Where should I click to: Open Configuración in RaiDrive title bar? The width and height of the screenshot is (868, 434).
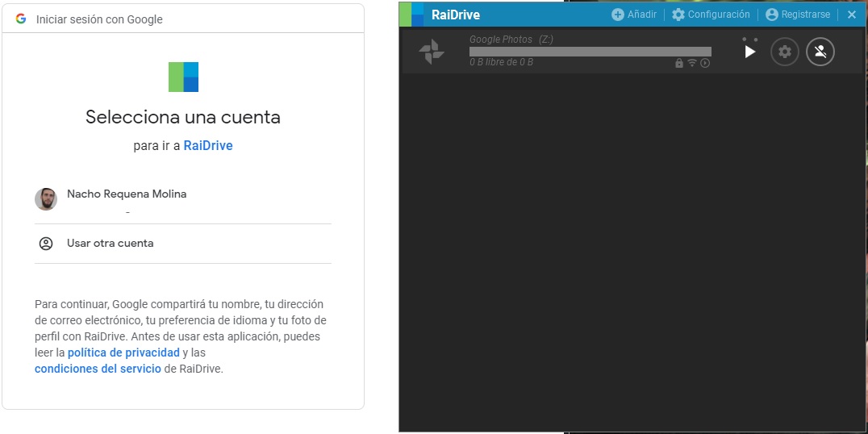click(712, 15)
